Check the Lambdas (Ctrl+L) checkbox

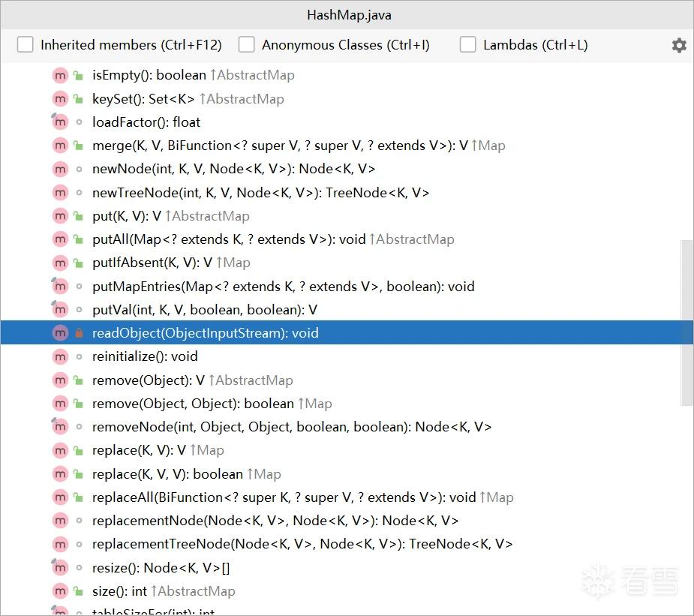tap(468, 45)
